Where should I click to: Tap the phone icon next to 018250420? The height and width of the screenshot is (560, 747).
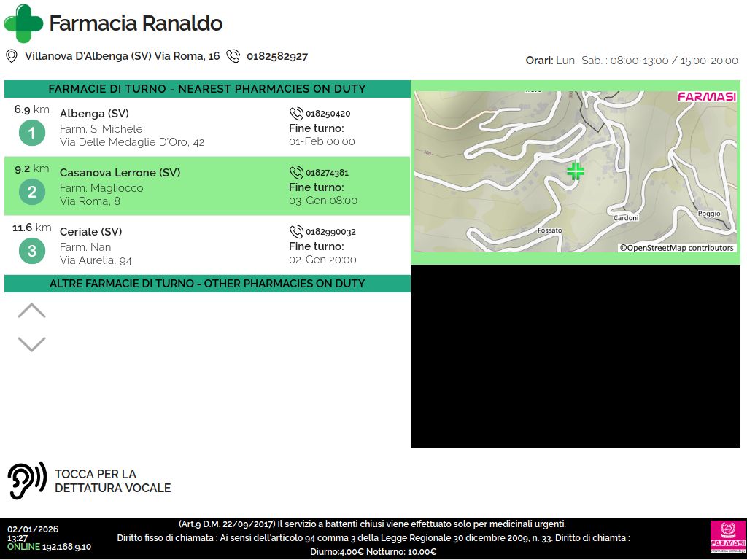[x=296, y=114]
